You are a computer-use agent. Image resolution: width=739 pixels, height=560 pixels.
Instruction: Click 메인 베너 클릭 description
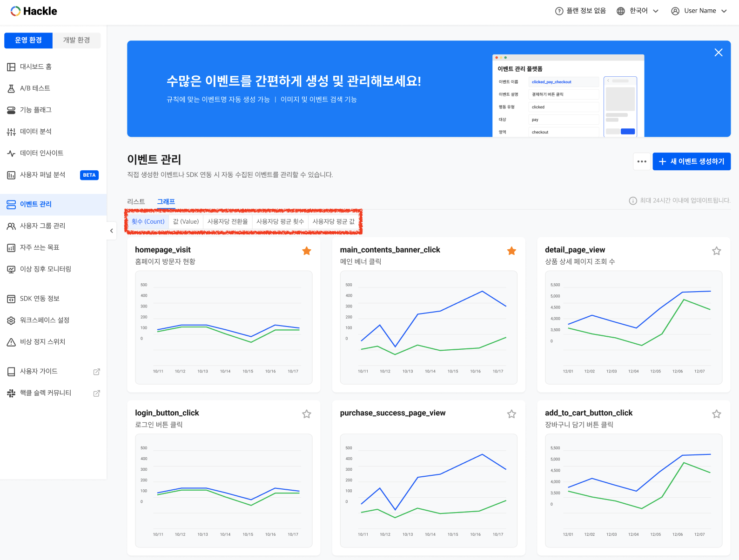[361, 262]
